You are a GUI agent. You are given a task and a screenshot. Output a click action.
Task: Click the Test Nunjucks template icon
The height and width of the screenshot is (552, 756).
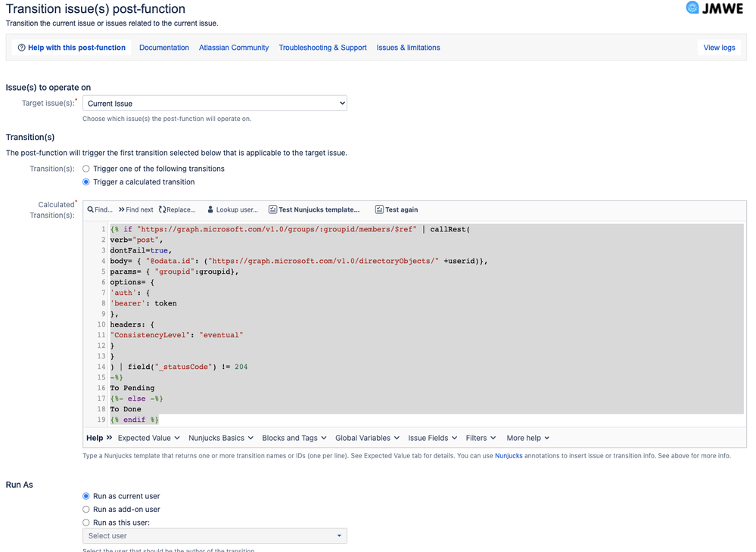coord(272,209)
